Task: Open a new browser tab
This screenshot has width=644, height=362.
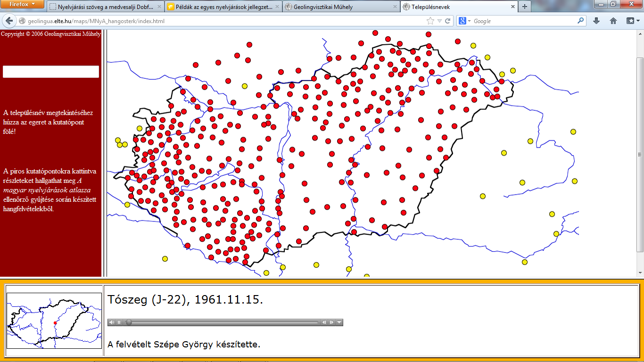Action: (x=524, y=7)
